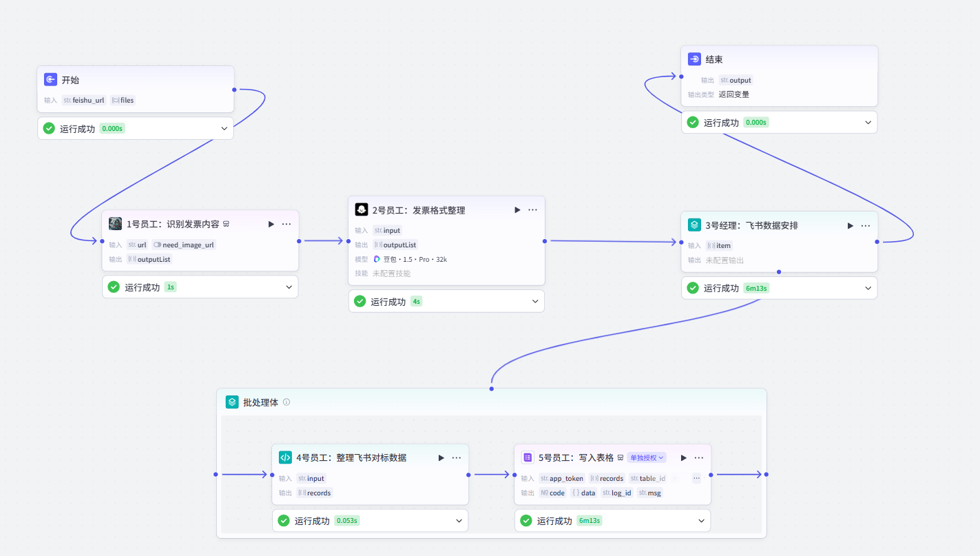Click the 4号员工 code node icon

click(285, 457)
